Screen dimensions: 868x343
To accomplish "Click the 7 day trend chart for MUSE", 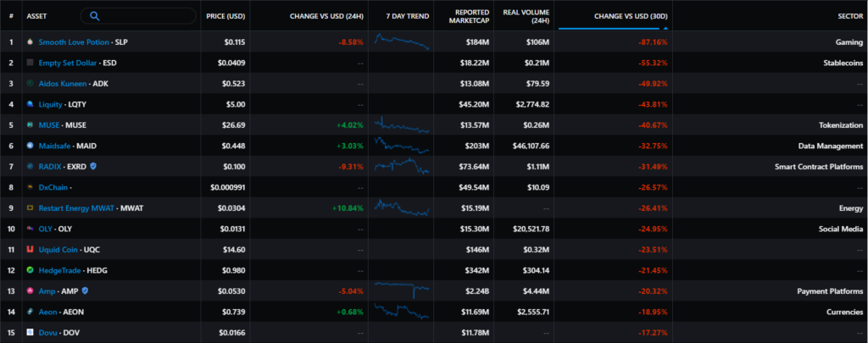I will click(402, 125).
